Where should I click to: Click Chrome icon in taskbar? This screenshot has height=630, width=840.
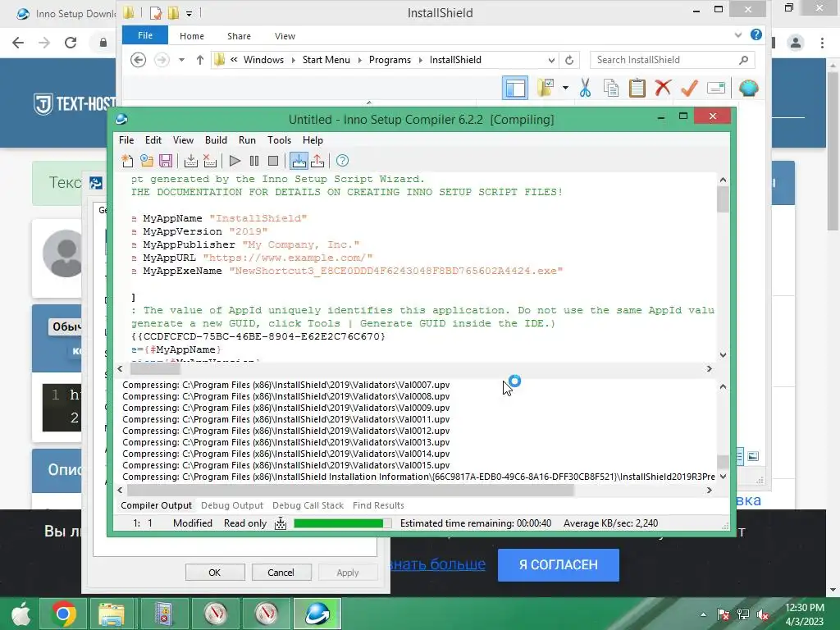click(62, 614)
